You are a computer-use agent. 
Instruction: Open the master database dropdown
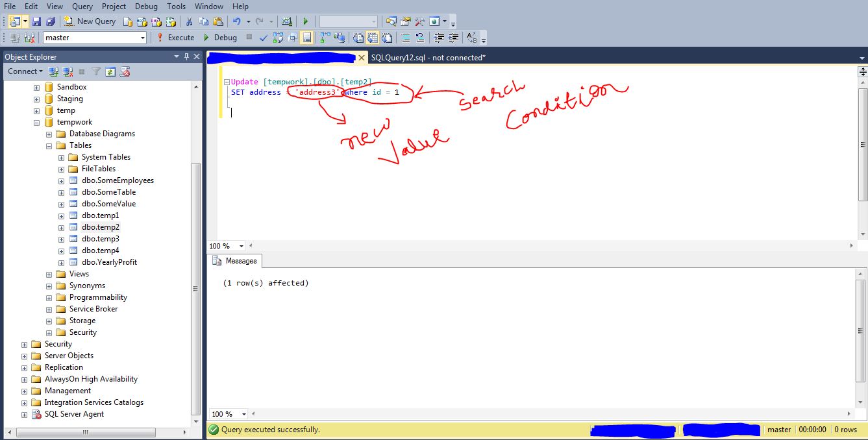click(143, 38)
